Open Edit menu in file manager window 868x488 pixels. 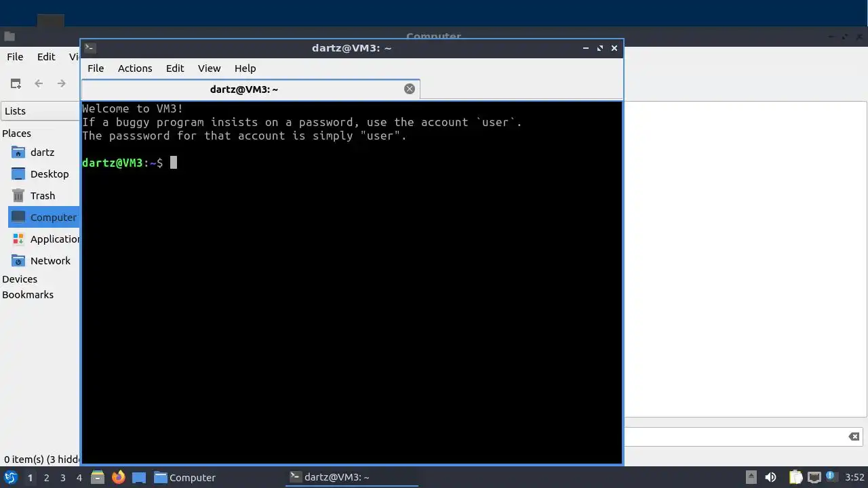tap(46, 57)
